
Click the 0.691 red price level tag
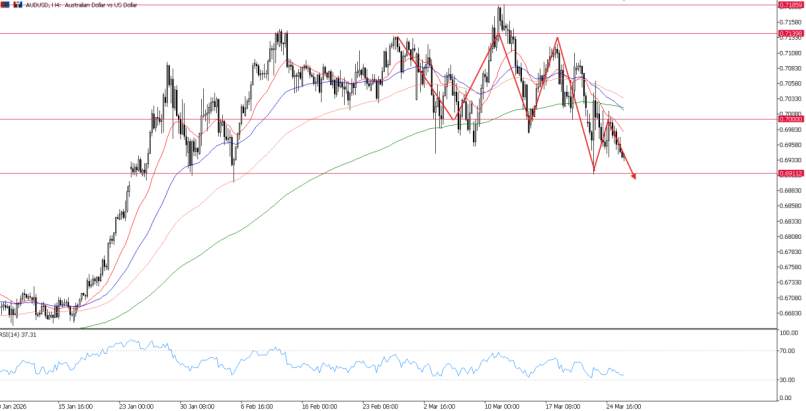coord(792,174)
